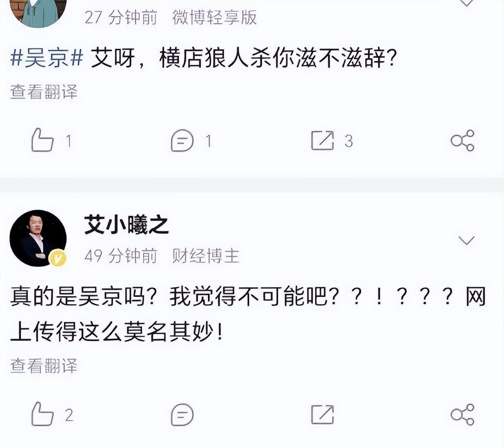
Task: Share the 横店狼人杀 post via share icon
Action: pyautogui.click(x=463, y=140)
